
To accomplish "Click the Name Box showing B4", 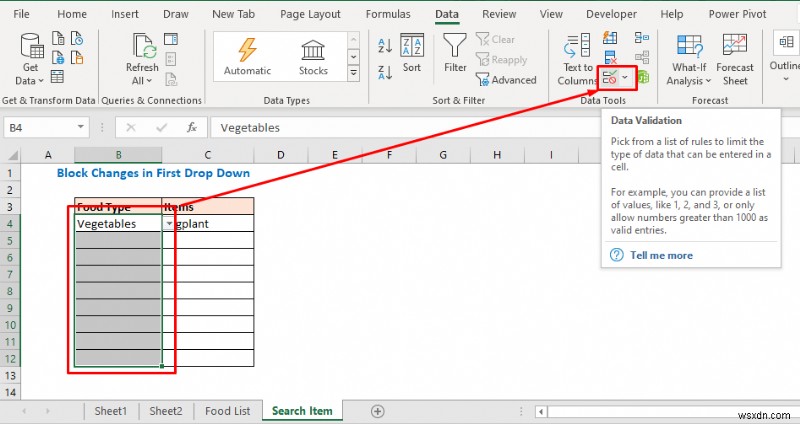I will point(40,128).
